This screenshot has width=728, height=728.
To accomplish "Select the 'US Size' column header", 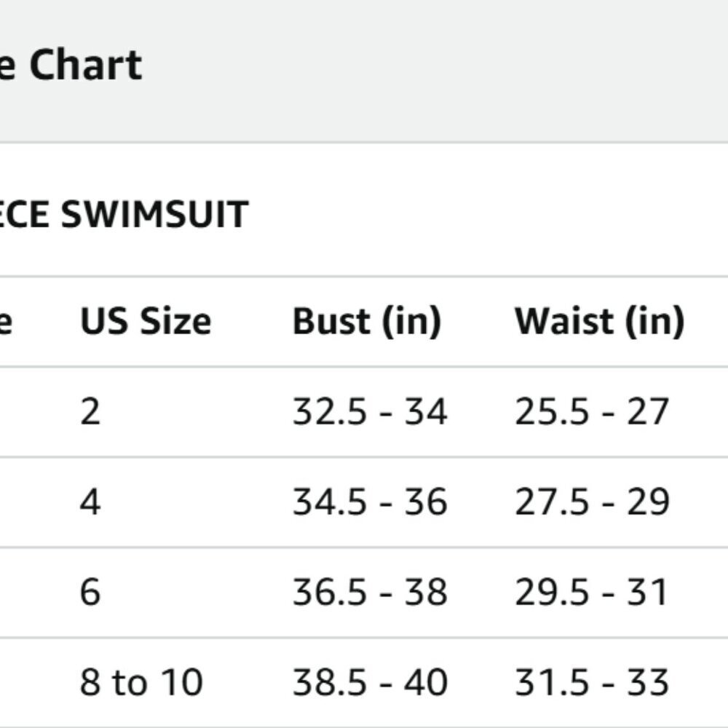I will [146, 321].
